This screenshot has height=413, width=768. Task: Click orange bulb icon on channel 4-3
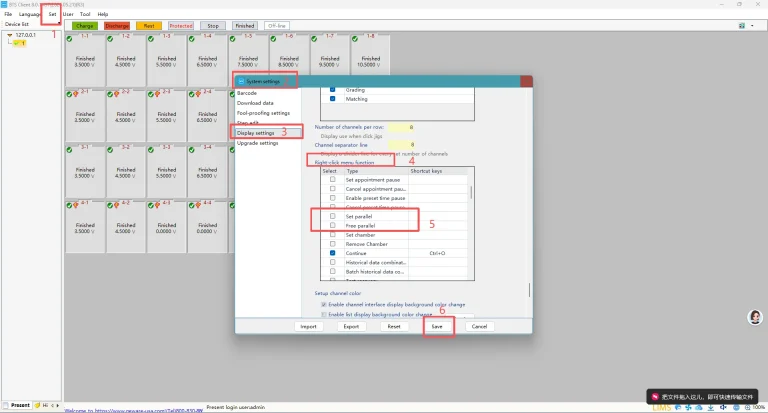coord(157,205)
